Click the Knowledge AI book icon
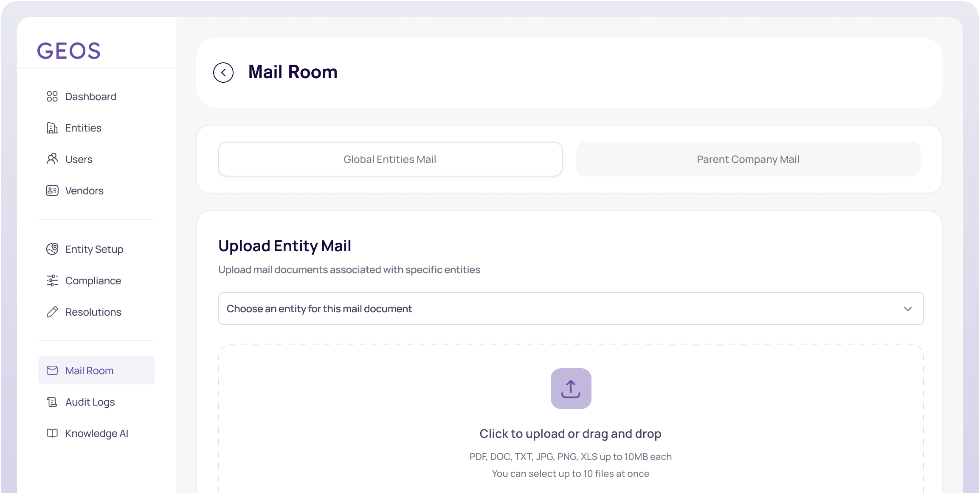Viewport: 980px width, 493px height. point(52,433)
